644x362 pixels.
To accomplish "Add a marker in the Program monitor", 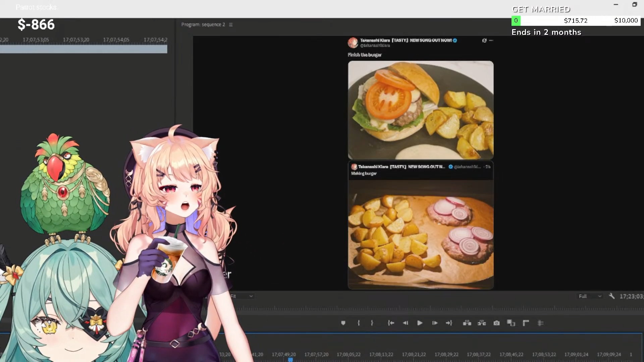I will click(x=343, y=323).
